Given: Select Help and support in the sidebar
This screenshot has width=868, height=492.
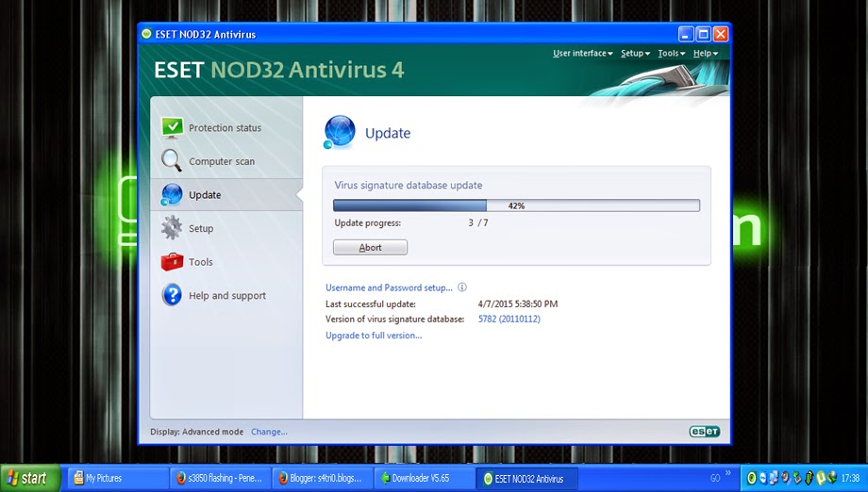Looking at the screenshot, I should point(226,296).
